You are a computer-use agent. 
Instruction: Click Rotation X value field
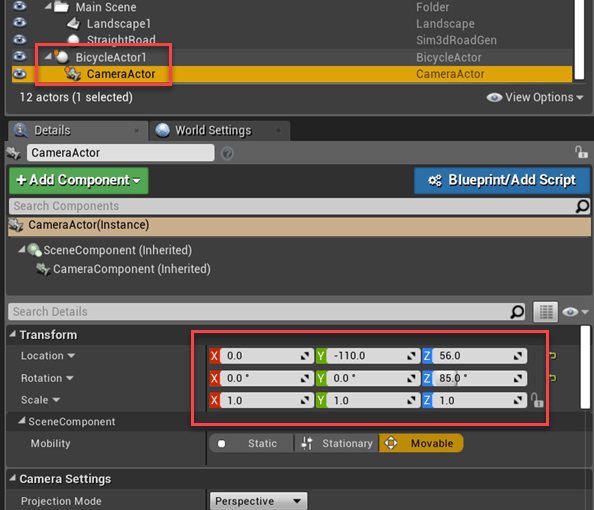tap(266, 378)
